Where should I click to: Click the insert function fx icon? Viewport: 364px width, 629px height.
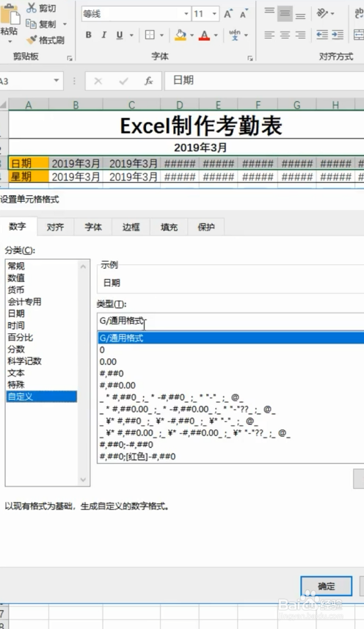click(149, 81)
